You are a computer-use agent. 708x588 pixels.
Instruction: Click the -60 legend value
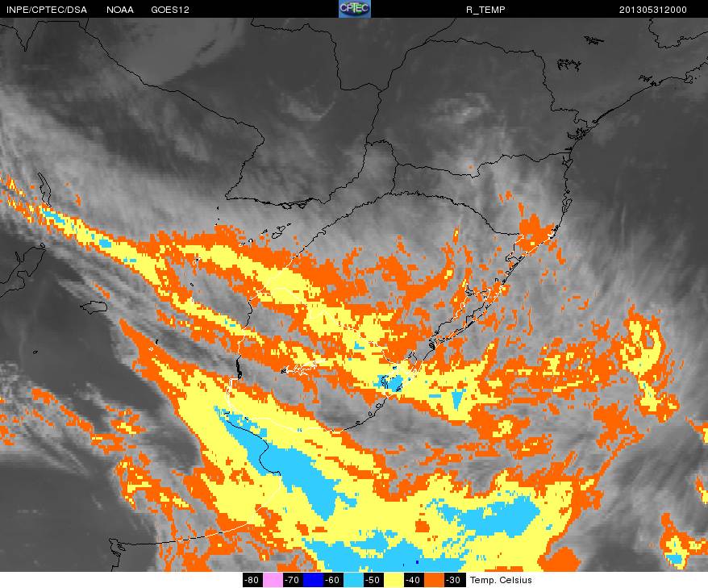pos(333,580)
